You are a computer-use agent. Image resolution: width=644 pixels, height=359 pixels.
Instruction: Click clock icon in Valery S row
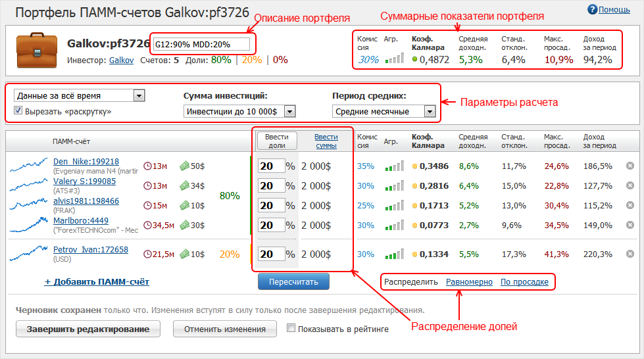coord(147,185)
